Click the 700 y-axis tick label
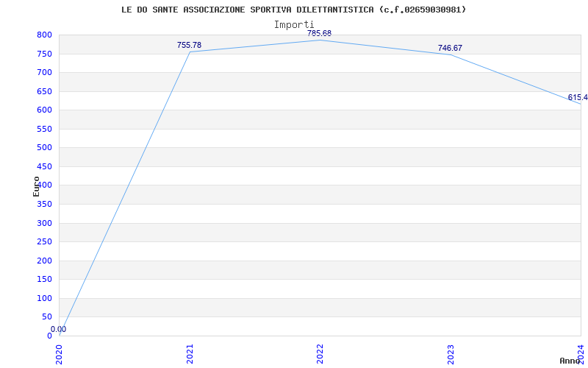Screen dimensions: 588x368 tap(44, 72)
